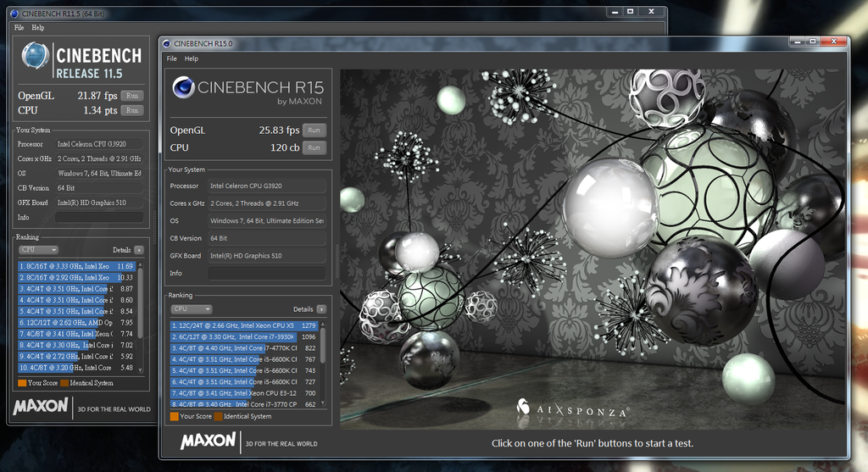Run the OpenGL test in Cinebench 11.5
This screenshot has width=868, height=472.
click(x=131, y=96)
